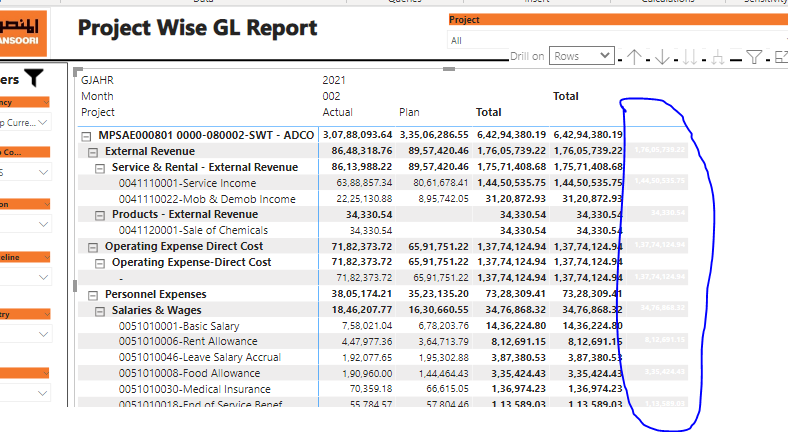Image resolution: width=788 pixels, height=432 pixels.
Task: Collapse the MPSAE000801 project row
Action: [x=86, y=136]
